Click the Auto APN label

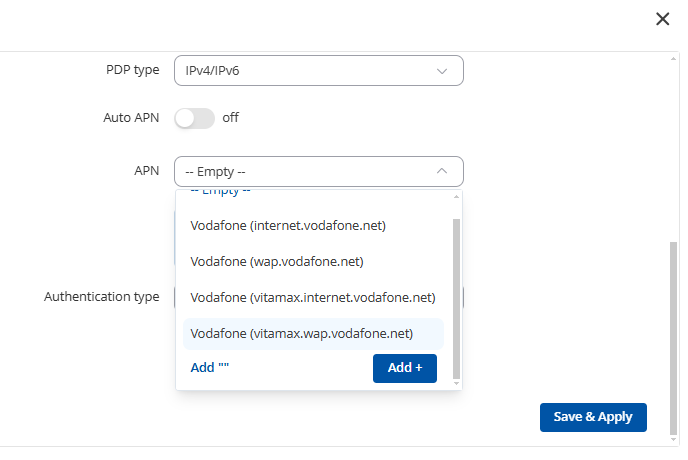click(131, 118)
